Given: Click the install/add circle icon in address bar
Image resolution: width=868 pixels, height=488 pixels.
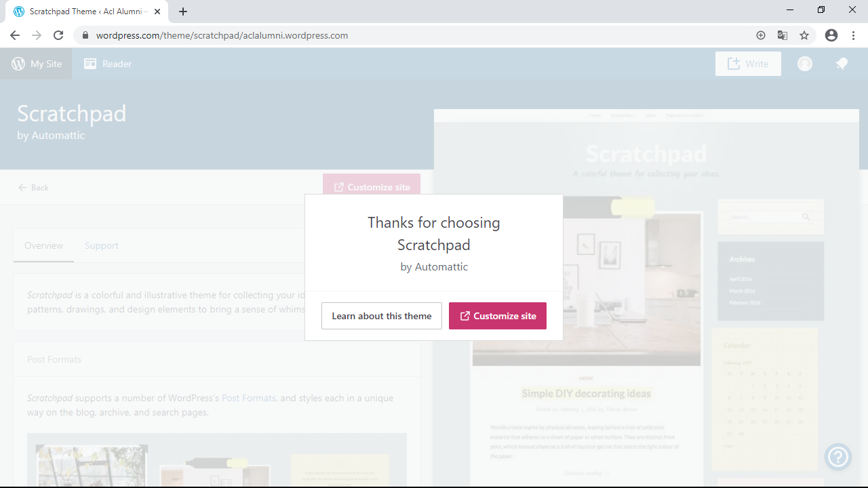Looking at the screenshot, I should [761, 35].
